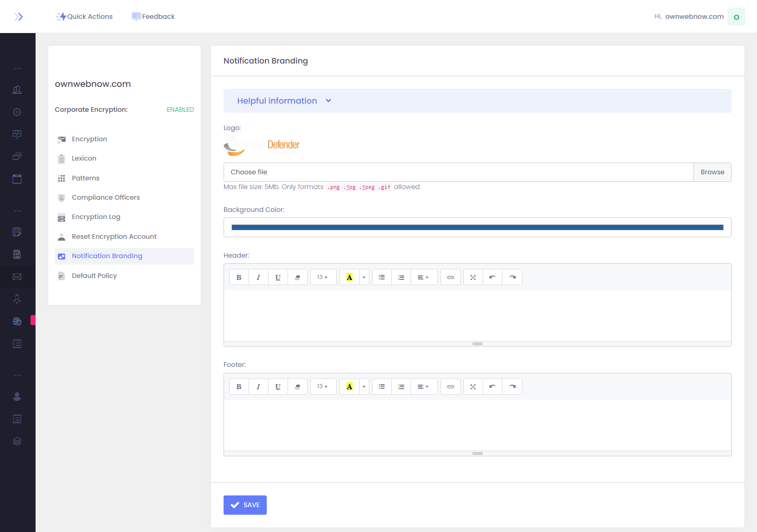Image resolution: width=757 pixels, height=532 pixels.
Task: Open paragraph alignment dropdown in Footer editor
Action: tap(423, 387)
